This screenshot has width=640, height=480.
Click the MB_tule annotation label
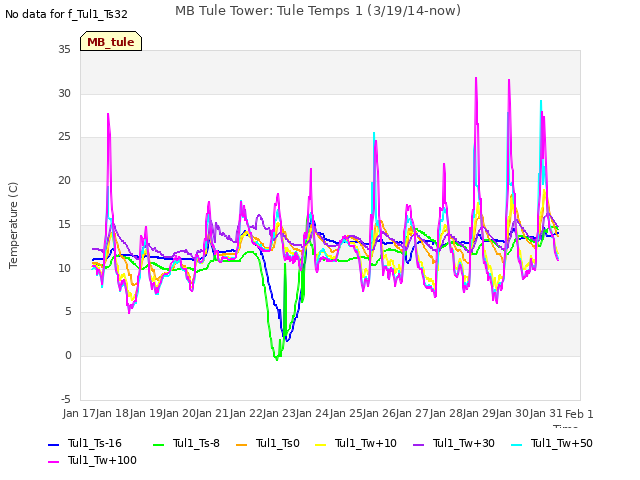[111, 41]
